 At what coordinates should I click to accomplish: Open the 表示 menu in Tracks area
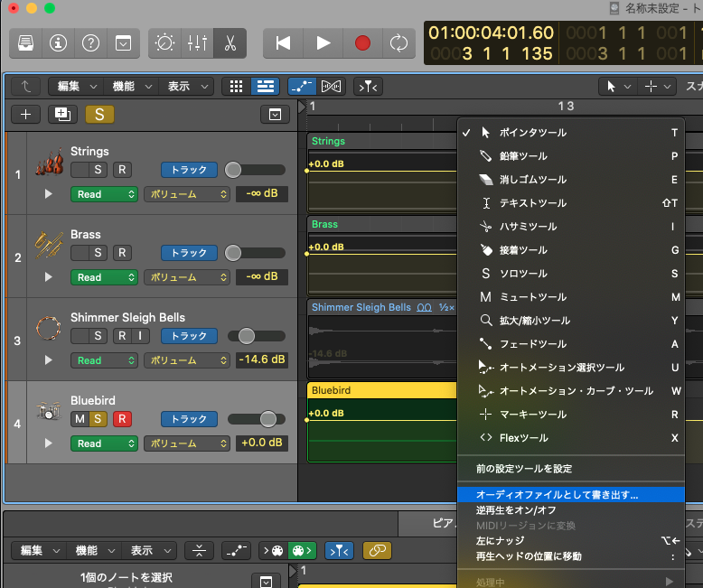click(x=186, y=87)
